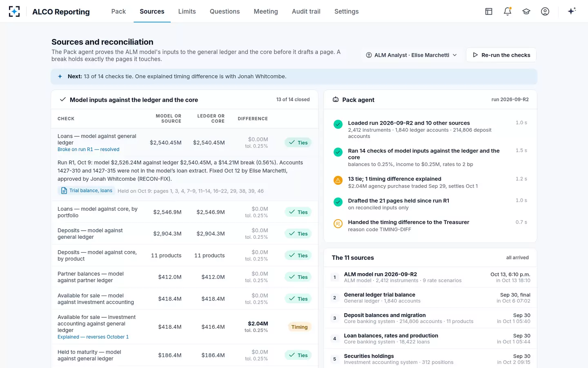
Task: Click the graduation cap help icon
Action: pyautogui.click(x=526, y=11)
